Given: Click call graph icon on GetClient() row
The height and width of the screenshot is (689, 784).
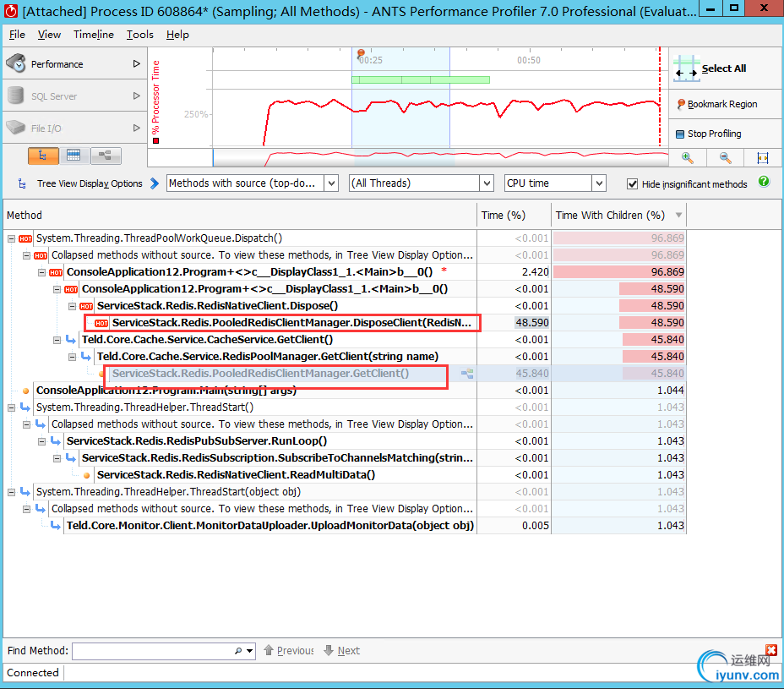Looking at the screenshot, I should coord(467,374).
